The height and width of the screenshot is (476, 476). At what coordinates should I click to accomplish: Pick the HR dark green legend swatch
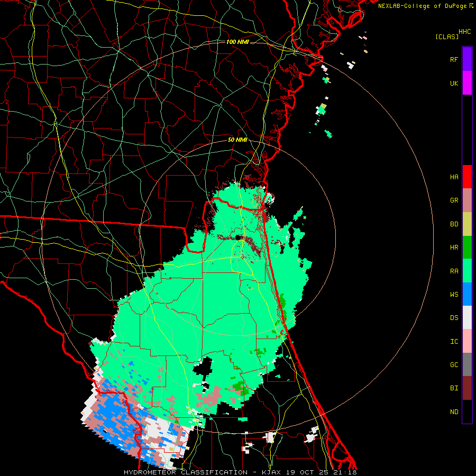point(467,248)
